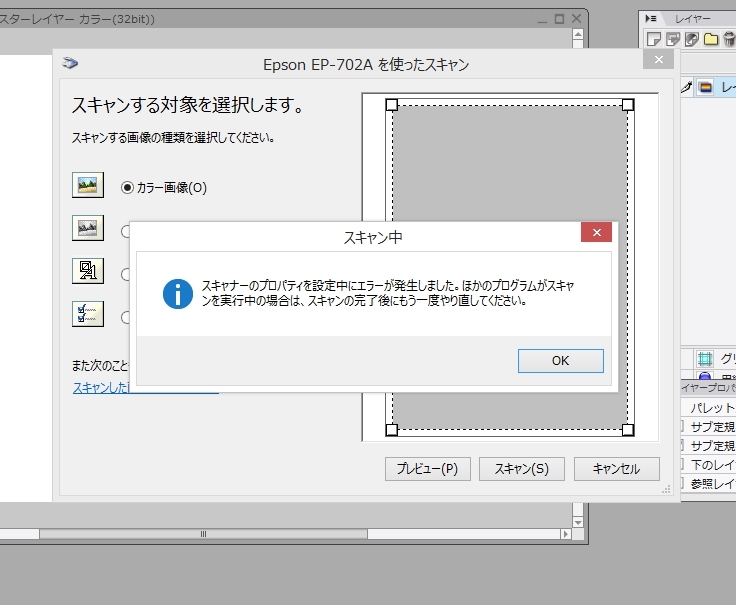736x605 pixels.
Task: Click the custom settings checklist icon
Action: coord(88,314)
